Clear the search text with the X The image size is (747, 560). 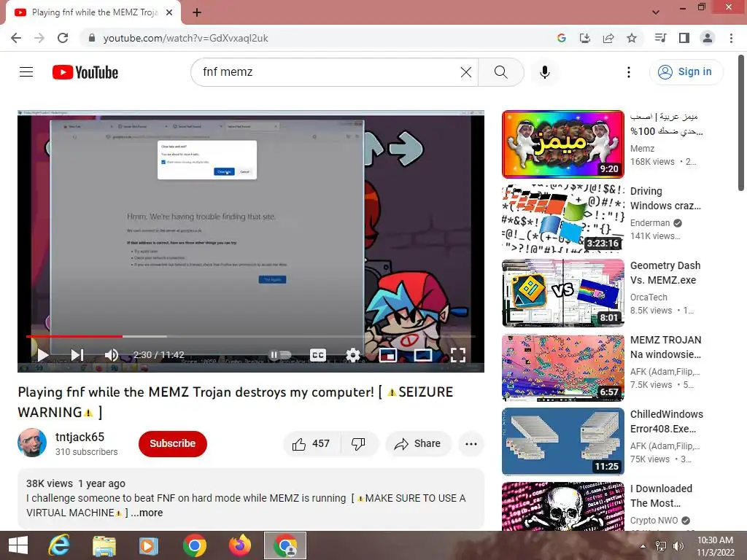[x=466, y=72]
